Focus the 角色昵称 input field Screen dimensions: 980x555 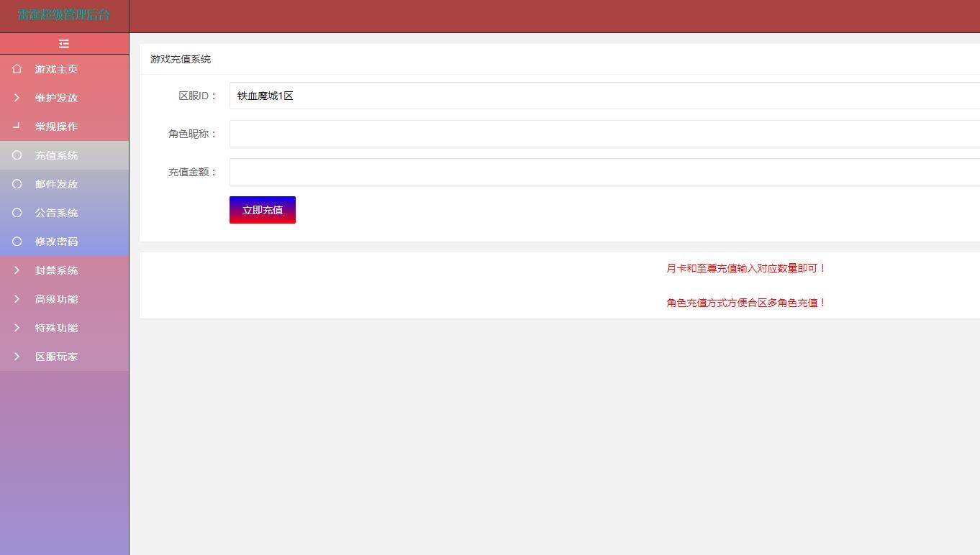click(604, 134)
